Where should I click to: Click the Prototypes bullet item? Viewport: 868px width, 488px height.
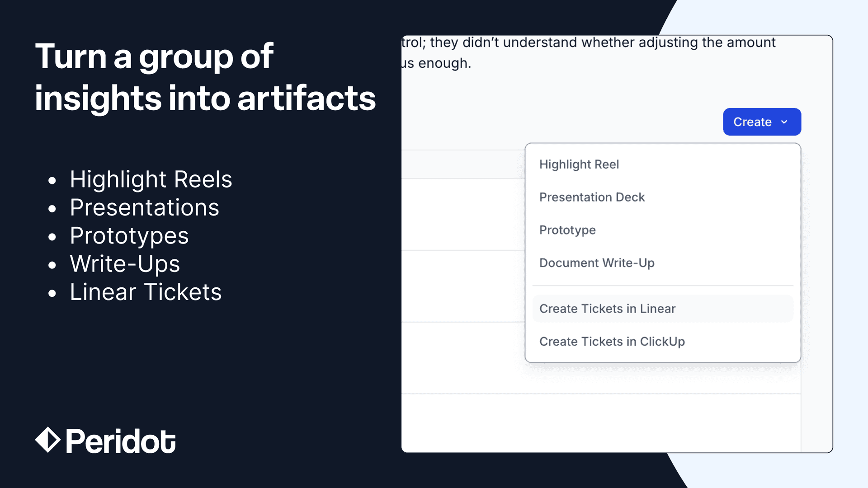(x=129, y=236)
